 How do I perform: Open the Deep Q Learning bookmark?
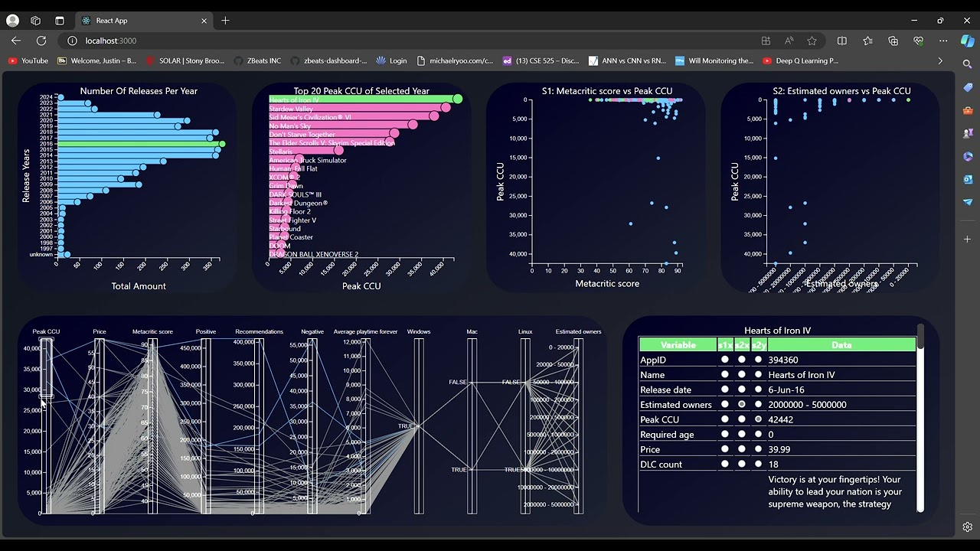coord(801,60)
